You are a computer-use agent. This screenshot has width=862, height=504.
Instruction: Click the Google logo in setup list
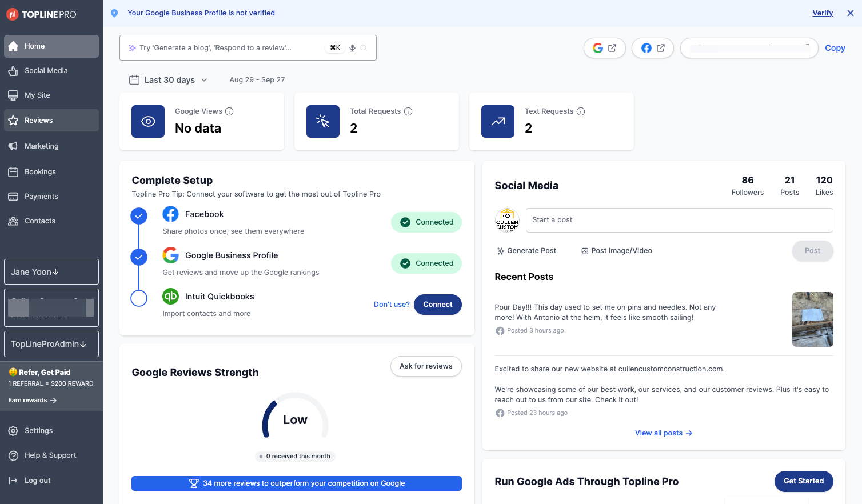[170, 255]
